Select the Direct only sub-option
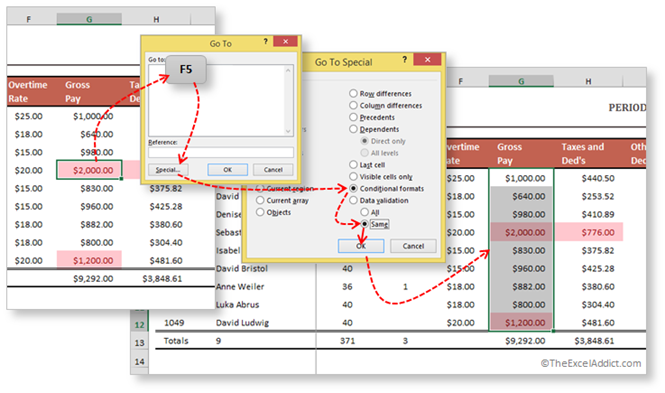Image resolution: width=665 pixels, height=393 pixels. [364, 141]
